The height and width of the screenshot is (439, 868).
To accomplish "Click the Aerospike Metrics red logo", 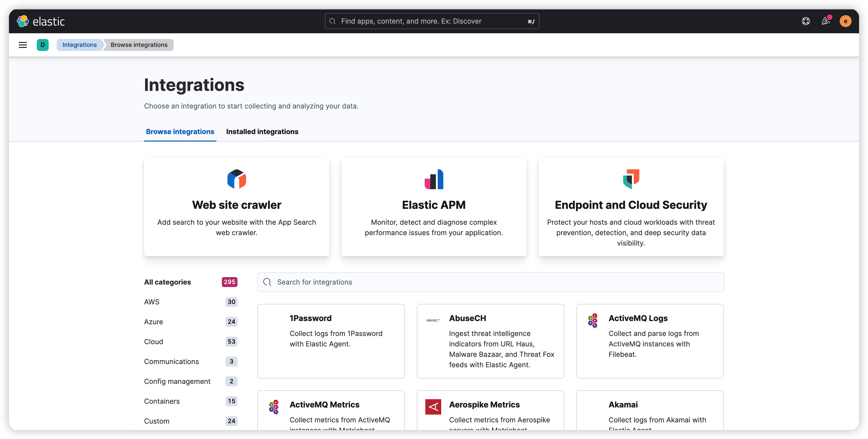I will tap(433, 407).
